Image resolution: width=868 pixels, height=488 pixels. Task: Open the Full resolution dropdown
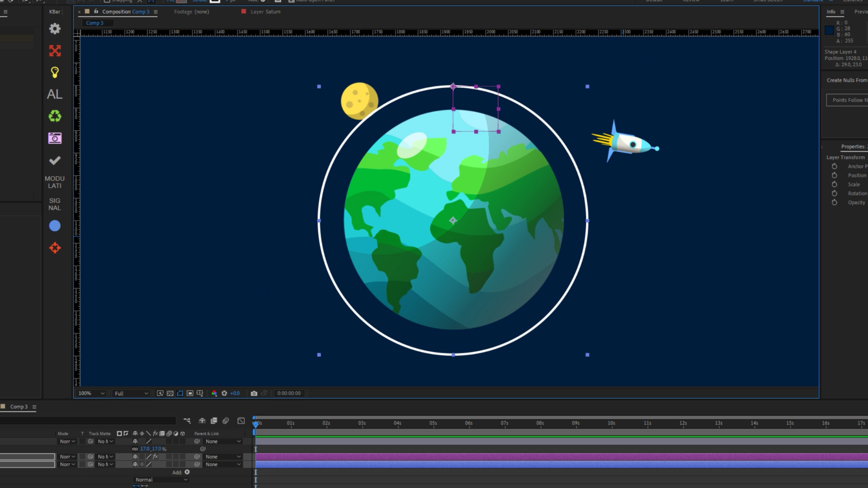pos(131,393)
